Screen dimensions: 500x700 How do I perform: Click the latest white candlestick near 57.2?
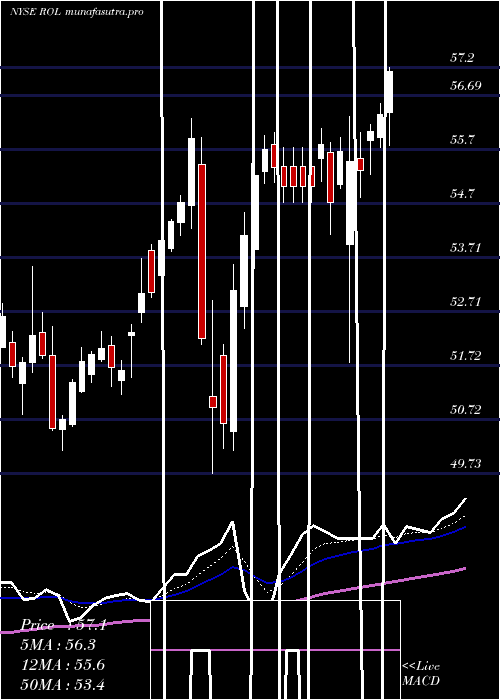[x=390, y=92]
